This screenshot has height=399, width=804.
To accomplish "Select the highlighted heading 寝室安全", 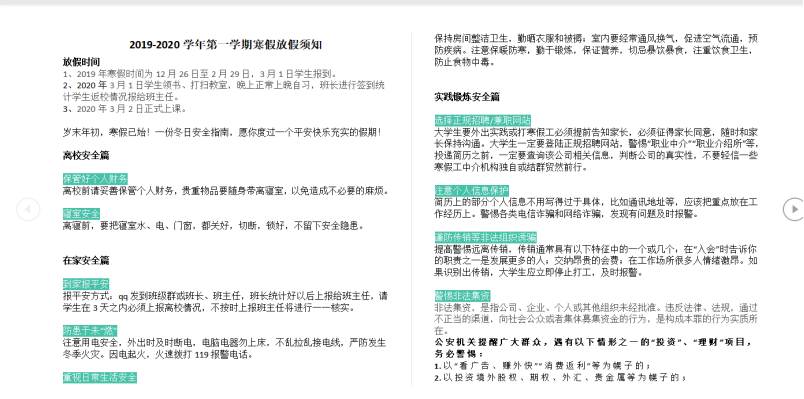I will 81,214.
